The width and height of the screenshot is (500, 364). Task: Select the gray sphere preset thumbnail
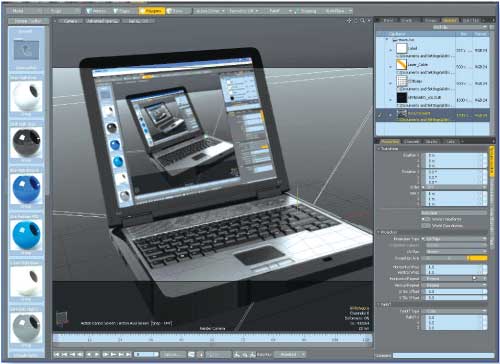pos(26,327)
